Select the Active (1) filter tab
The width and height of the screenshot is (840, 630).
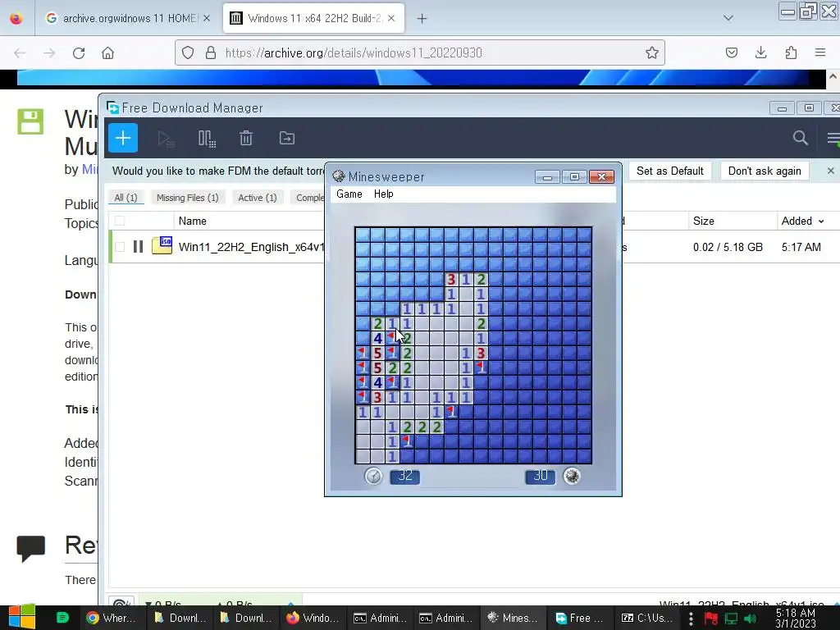(257, 198)
